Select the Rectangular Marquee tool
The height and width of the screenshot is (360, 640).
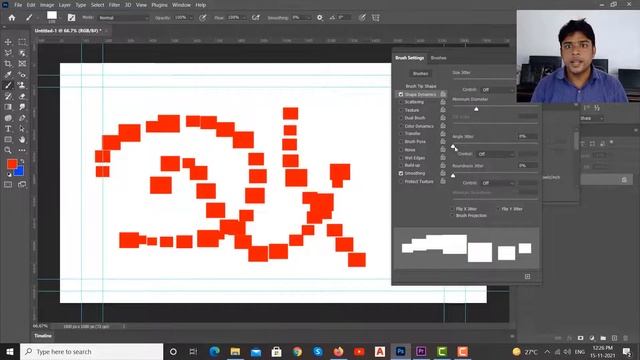pyautogui.click(x=22, y=42)
